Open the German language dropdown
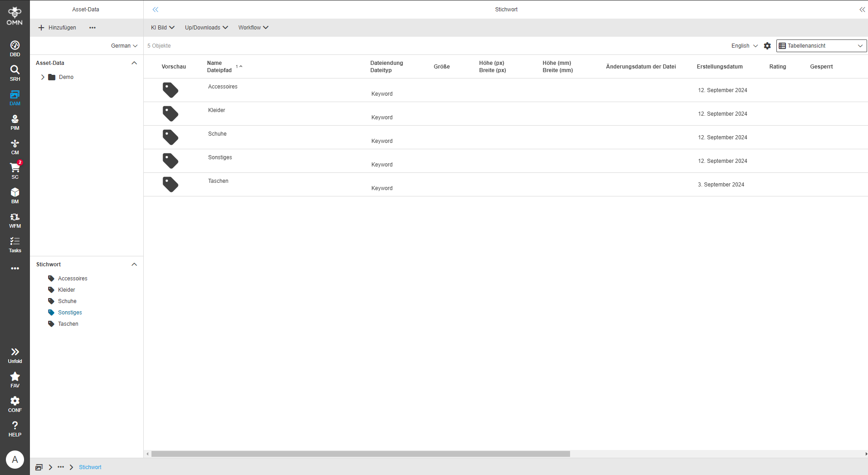 (x=124, y=45)
